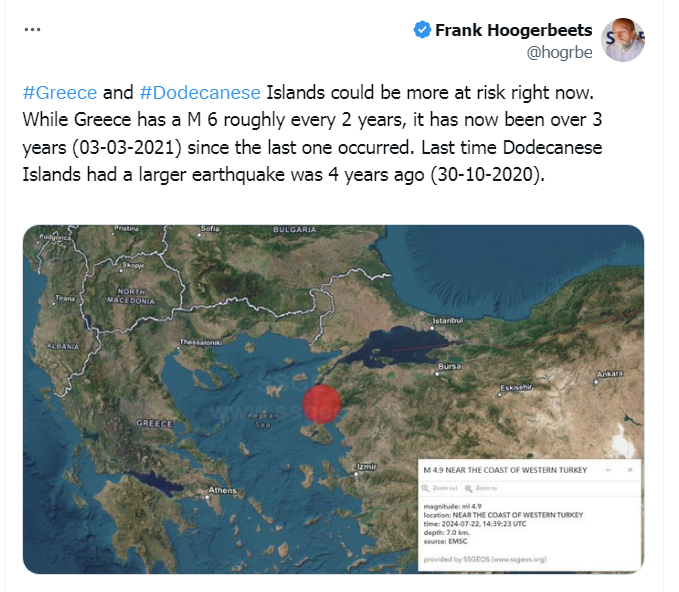Close the M 4.9 earthquake popup

click(629, 469)
